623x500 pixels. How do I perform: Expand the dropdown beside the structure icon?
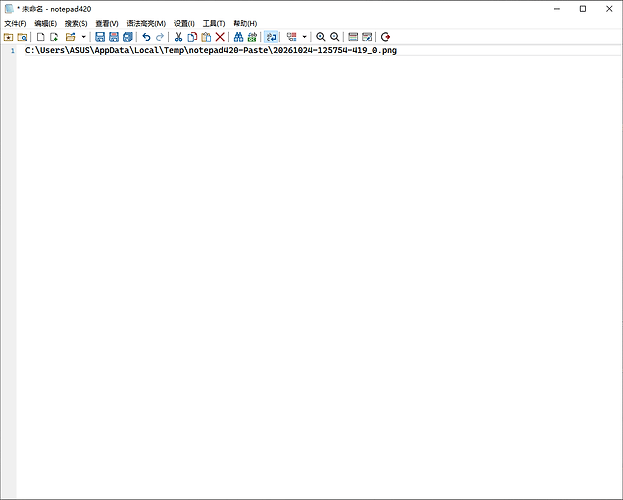[304, 37]
